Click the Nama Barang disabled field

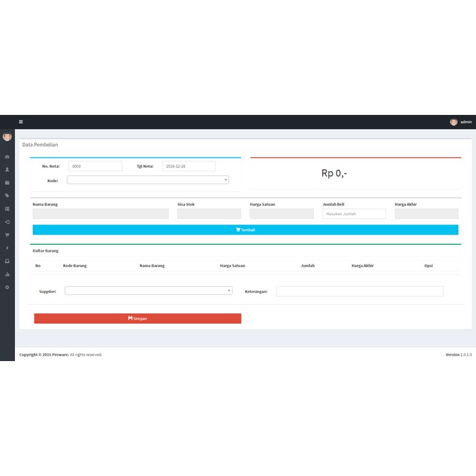pyautogui.click(x=101, y=214)
